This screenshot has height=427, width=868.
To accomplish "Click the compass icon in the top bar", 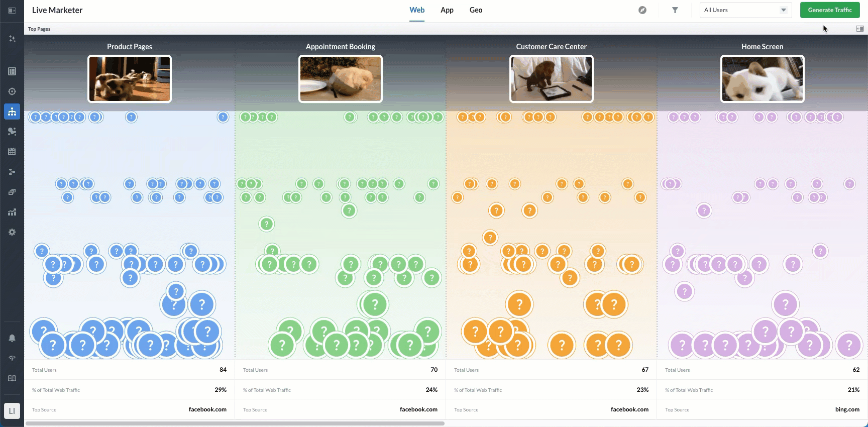I will point(642,10).
